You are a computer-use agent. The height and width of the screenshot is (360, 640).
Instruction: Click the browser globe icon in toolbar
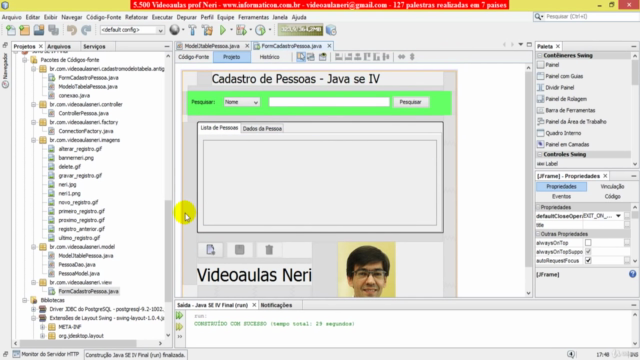pos(174,30)
